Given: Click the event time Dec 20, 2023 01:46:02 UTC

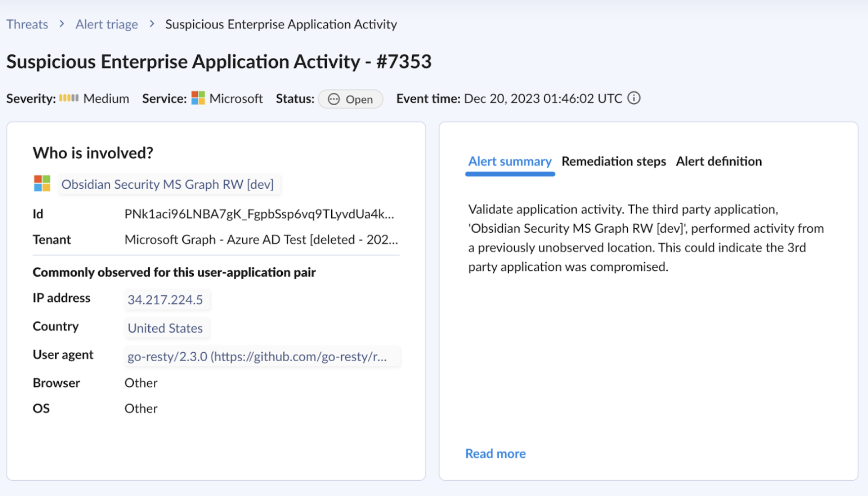Looking at the screenshot, I should coord(543,98).
